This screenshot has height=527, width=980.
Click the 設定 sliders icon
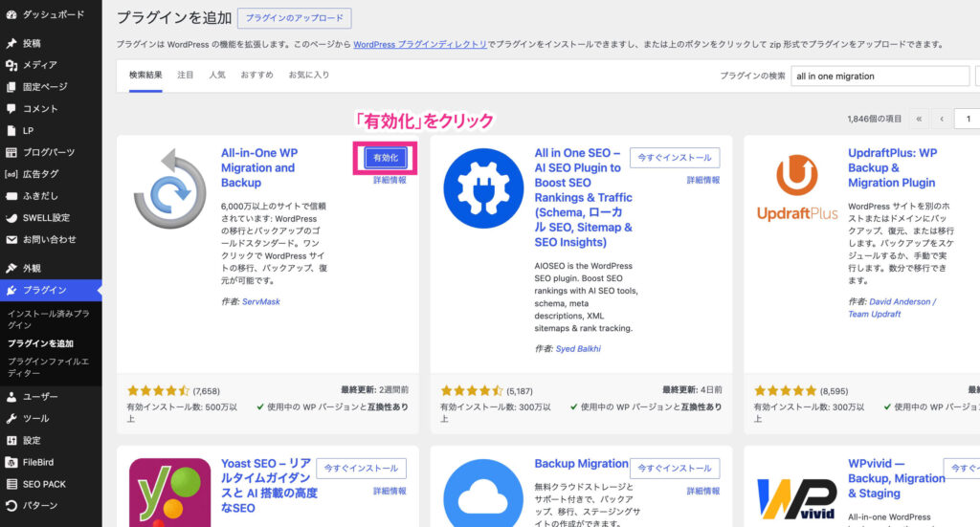(x=11, y=440)
